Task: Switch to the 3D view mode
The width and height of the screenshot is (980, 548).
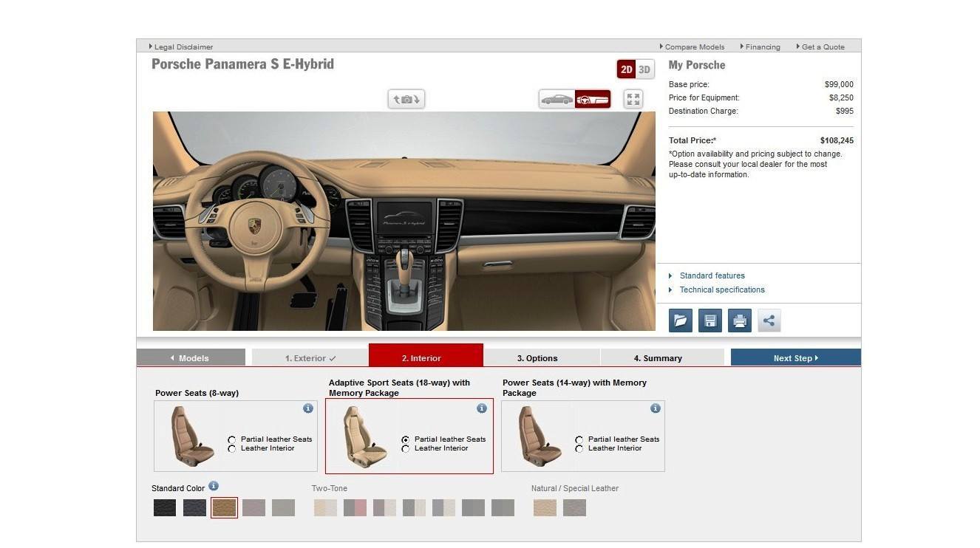Action: [644, 69]
